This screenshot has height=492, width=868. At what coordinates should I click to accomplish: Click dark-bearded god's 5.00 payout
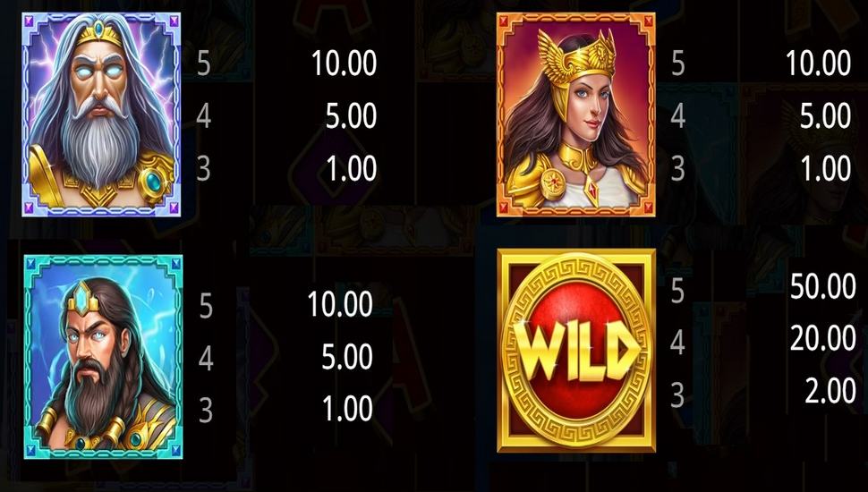click(x=347, y=357)
